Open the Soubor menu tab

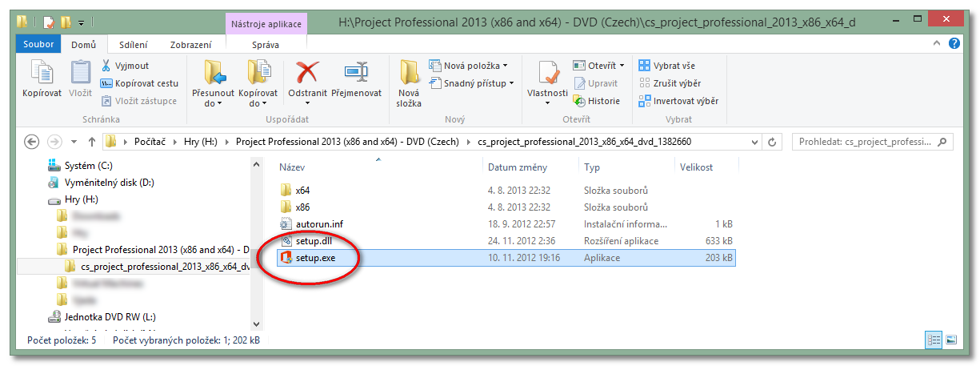click(38, 45)
